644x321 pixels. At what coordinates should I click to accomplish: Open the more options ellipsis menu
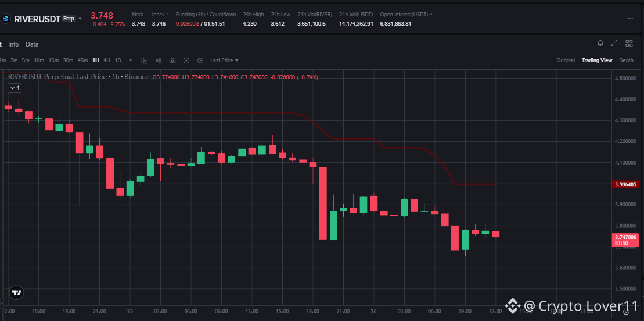(630, 19)
